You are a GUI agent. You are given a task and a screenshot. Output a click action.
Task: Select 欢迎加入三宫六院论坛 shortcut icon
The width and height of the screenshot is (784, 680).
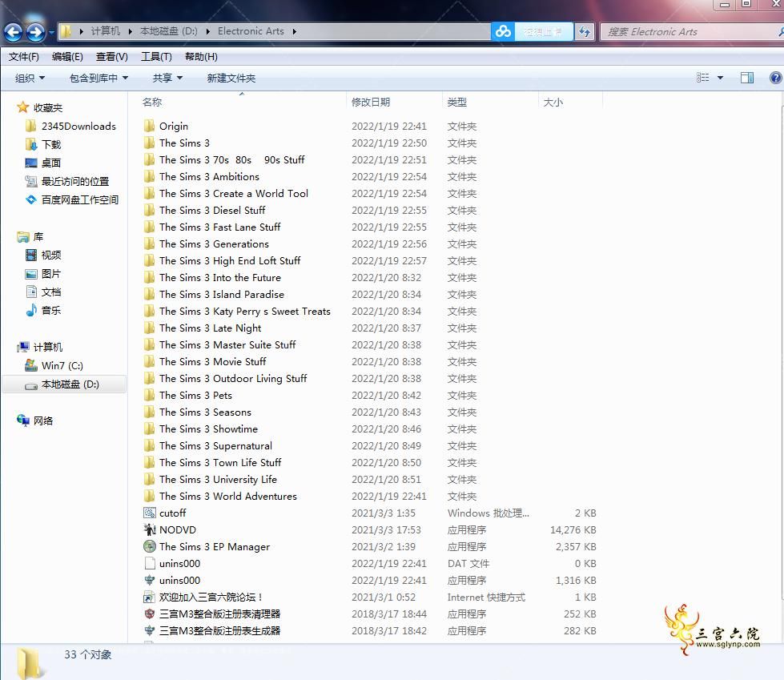(x=150, y=598)
